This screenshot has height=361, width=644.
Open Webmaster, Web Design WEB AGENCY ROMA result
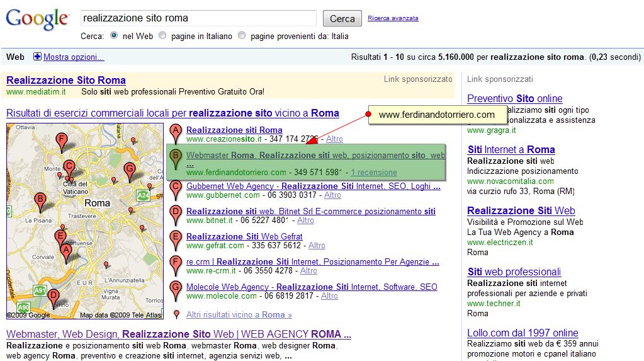coord(179,334)
